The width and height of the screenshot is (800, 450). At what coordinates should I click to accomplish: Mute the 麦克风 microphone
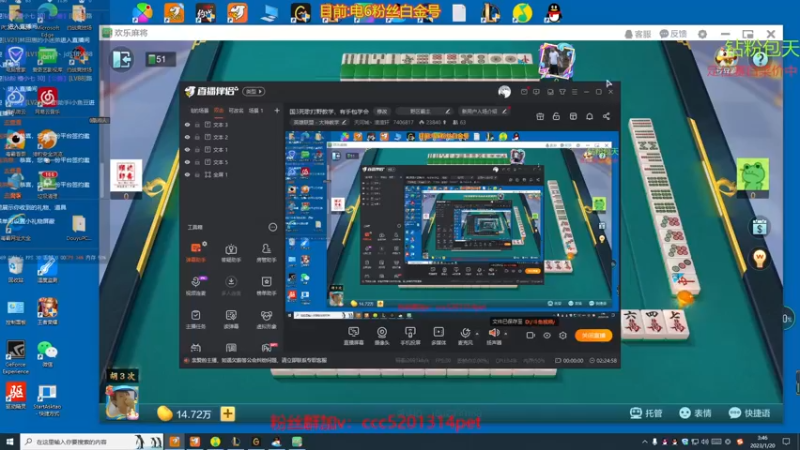[x=465, y=336]
